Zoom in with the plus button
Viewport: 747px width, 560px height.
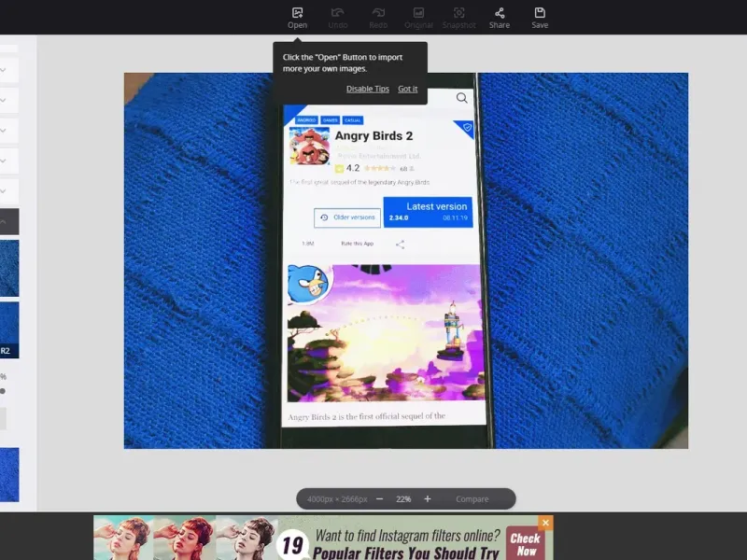coord(428,498)
